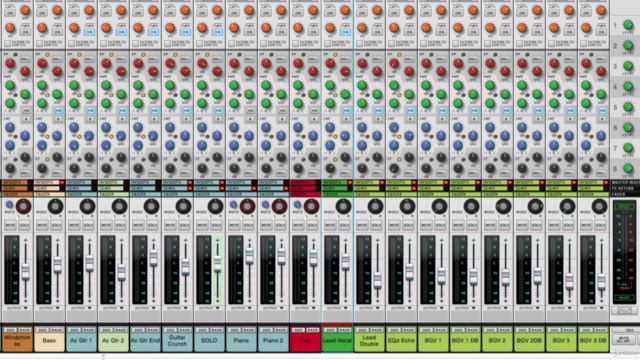Screen dimensions: 640x360
Task: Toggle LPF ON switch on Windchimes channel
Action: (10, 13)
